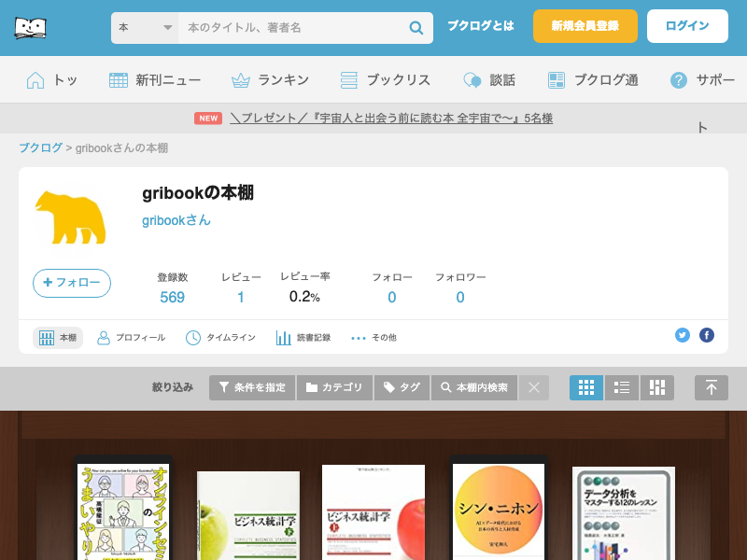Open the 談話室 nav item
This screenshot has height=560, width=747.
pos(489,80)
